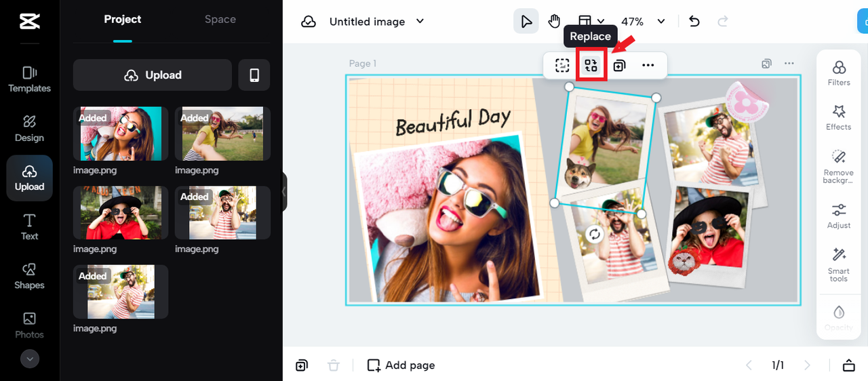Select the hand pan tool
Image resolution: width=868 pixels, height=381 pixels.
(555, 22)
